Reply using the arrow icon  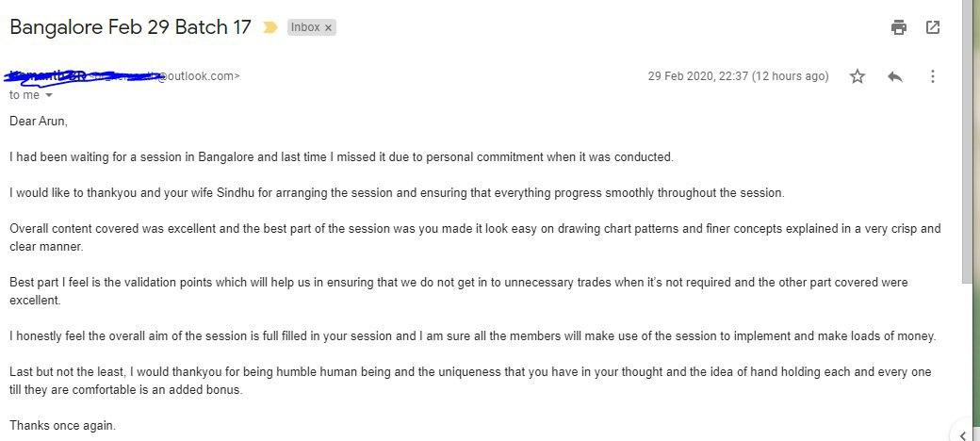coord(895,76)
